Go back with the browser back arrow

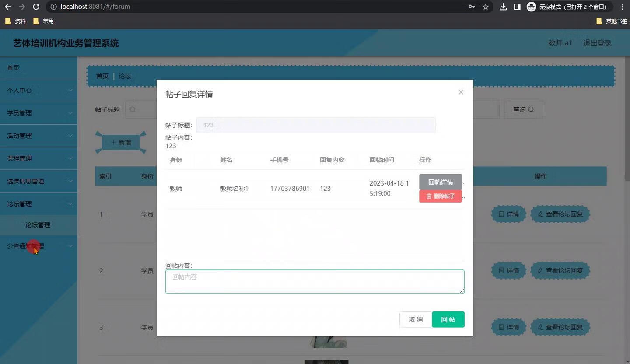pyautogui.click(x=8, y=7)
